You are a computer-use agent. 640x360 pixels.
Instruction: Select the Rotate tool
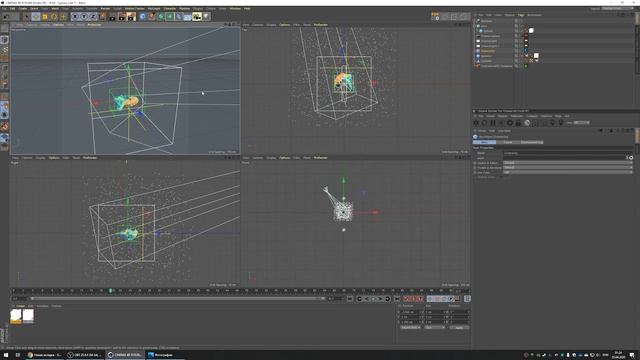coord(54,17)
